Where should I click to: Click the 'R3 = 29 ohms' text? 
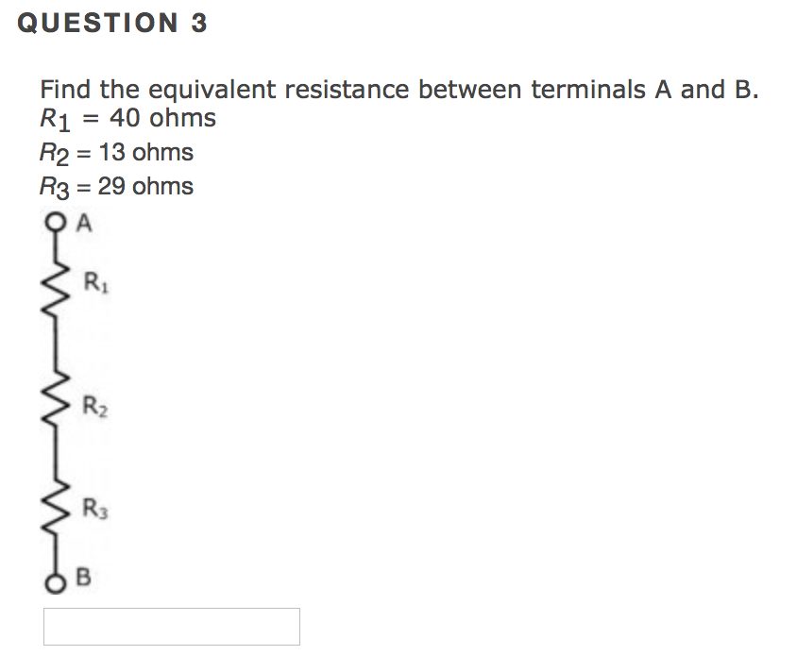tap(116, 188)
